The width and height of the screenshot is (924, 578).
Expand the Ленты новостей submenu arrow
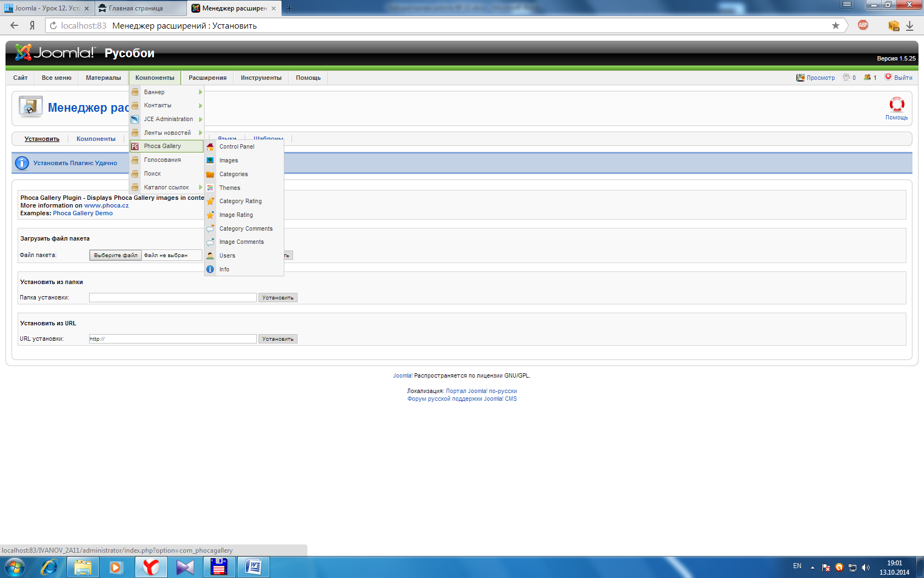click(201, 133)
